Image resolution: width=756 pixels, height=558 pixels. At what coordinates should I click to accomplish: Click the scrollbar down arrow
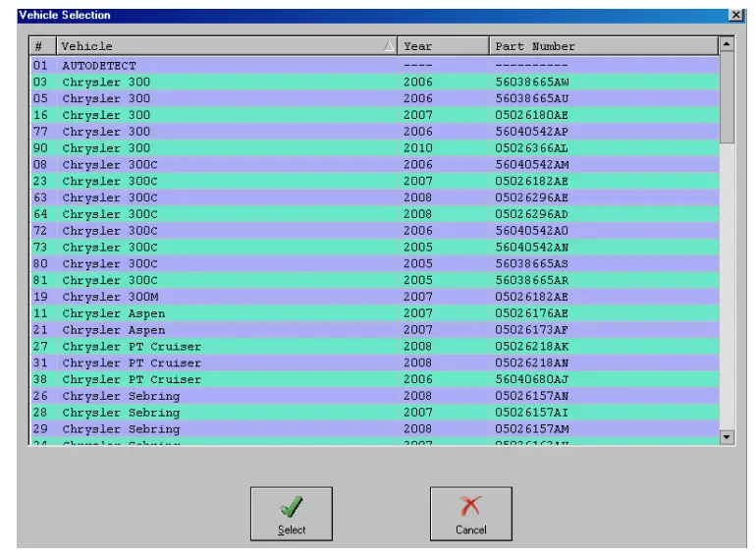click(727, 437)
